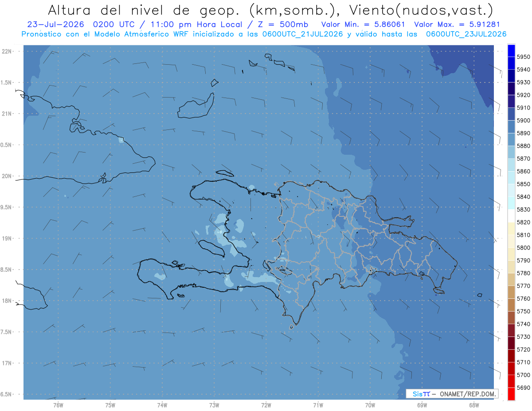The width and height of the screenshot is (532, 411).
Task: Click the '21N' latitude label
Action: click(7, 114)
